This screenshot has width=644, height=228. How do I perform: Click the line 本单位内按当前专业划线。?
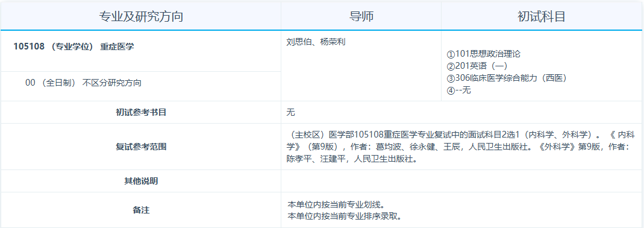tap(336, 204)
